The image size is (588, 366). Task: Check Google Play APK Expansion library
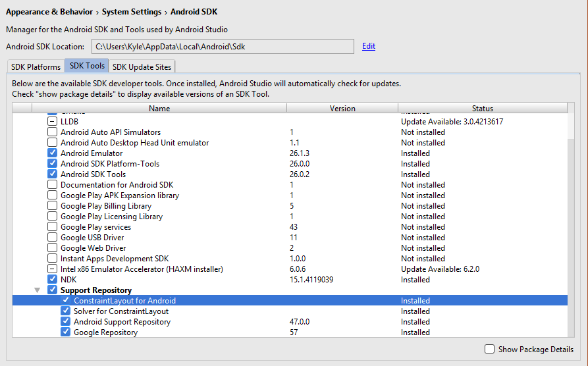[52, 195]
